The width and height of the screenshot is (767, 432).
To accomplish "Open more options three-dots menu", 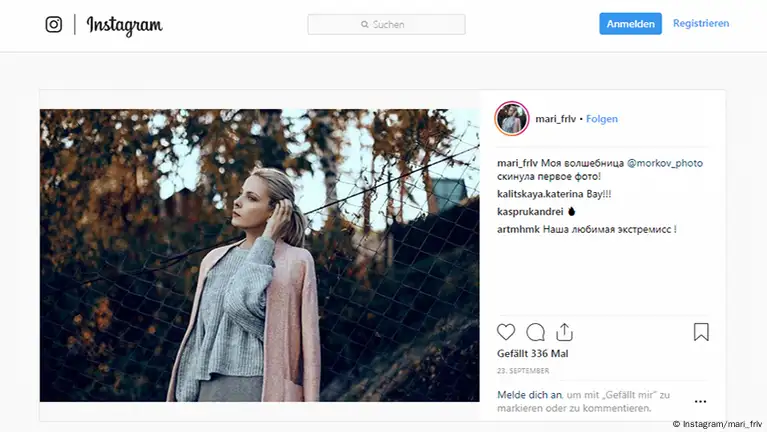I will tap(700, 401).
